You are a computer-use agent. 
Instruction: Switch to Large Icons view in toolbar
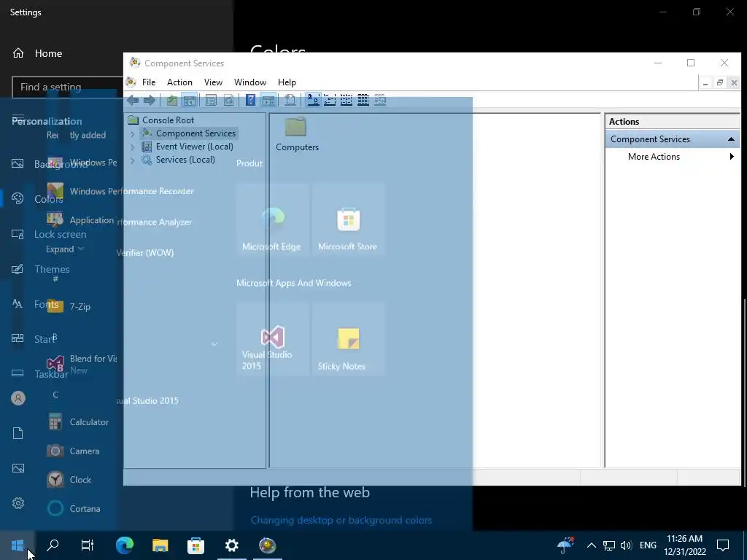click(x=313, y=100)
